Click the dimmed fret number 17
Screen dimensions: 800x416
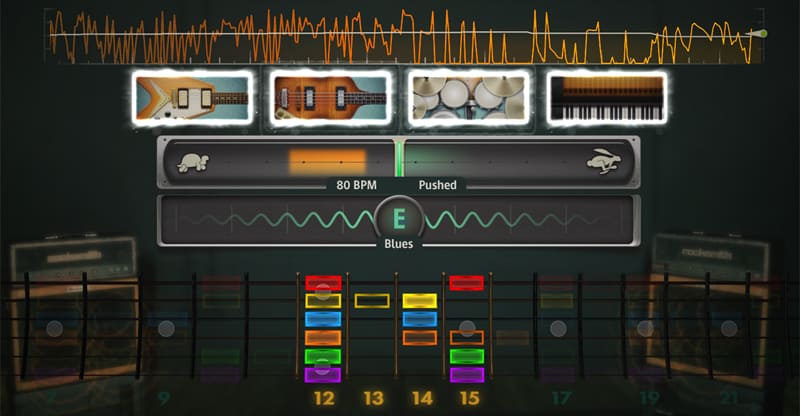(561, 398)
